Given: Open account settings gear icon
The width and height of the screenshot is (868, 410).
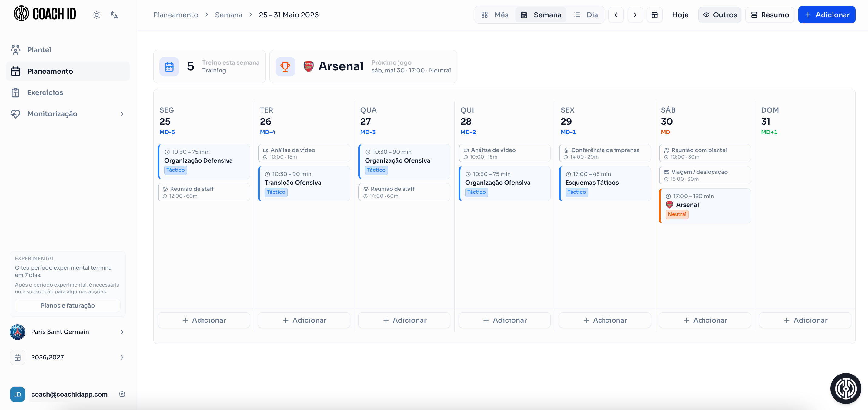Looking at the screenshot, I should 122,394.
